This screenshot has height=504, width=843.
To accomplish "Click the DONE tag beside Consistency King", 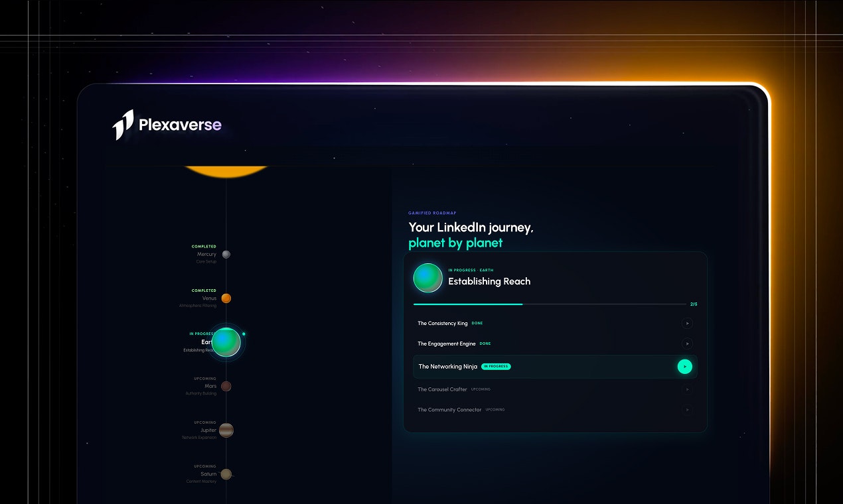I will pos(477,324).
